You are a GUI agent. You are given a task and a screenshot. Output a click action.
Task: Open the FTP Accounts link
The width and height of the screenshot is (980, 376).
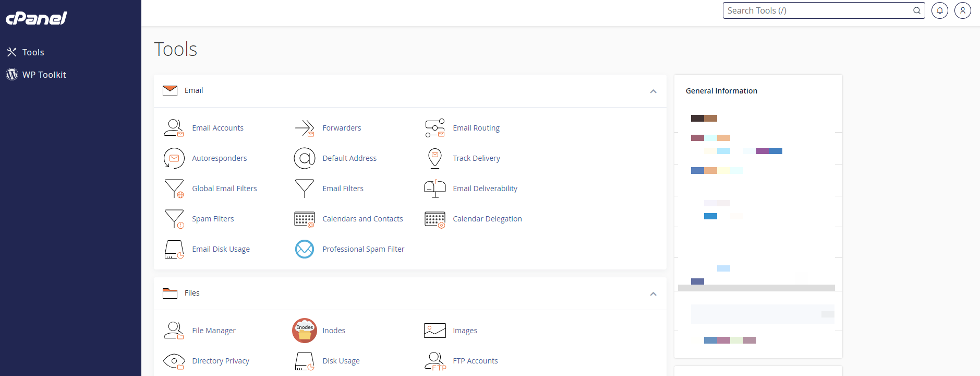tap(475, 361)
